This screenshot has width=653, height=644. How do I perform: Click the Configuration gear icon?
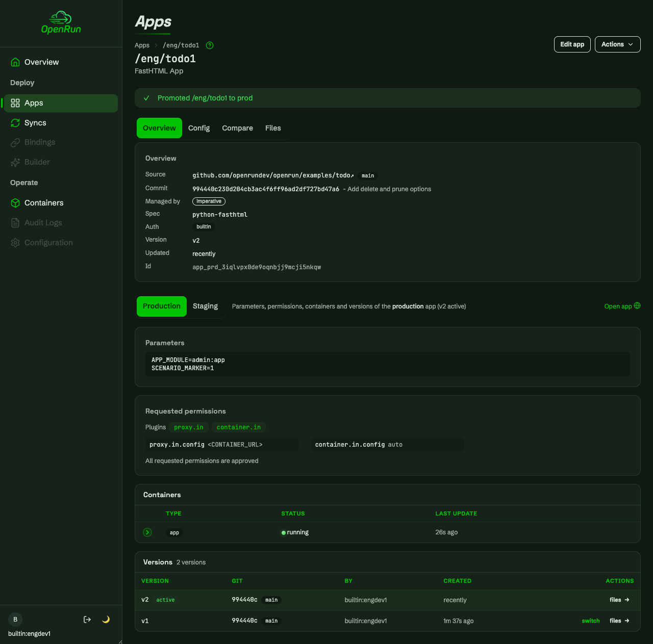(15, 243)
